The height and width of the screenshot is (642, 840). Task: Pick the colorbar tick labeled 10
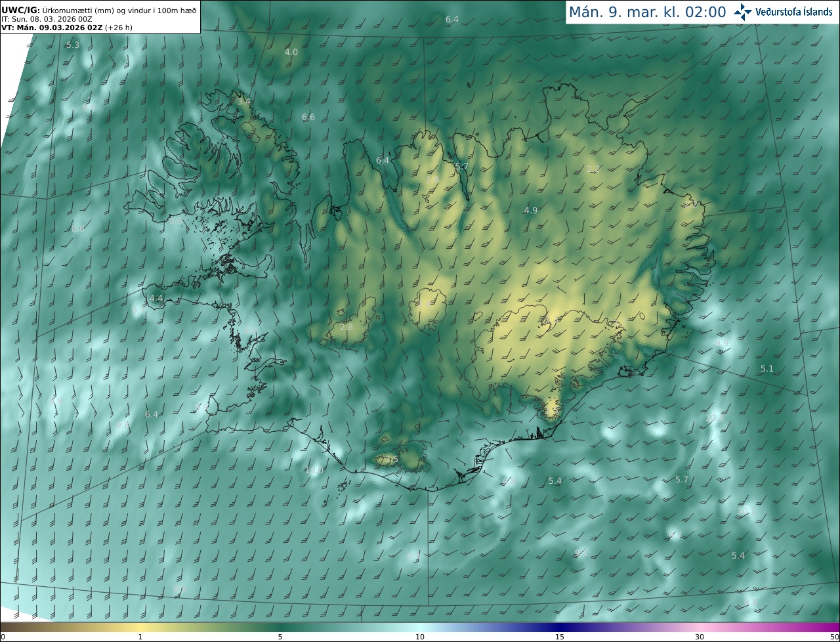point(420,637)
